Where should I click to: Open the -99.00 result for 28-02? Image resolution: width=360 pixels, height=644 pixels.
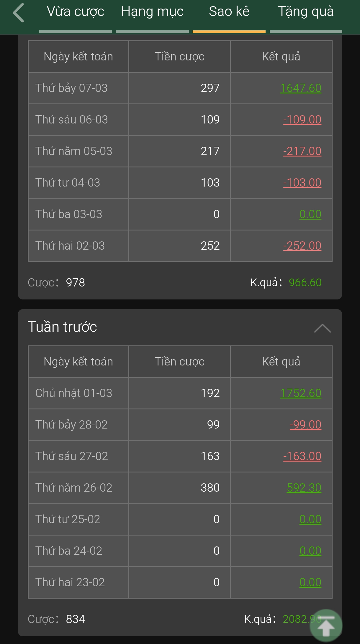pyautogui.click(x=305, y=425)
